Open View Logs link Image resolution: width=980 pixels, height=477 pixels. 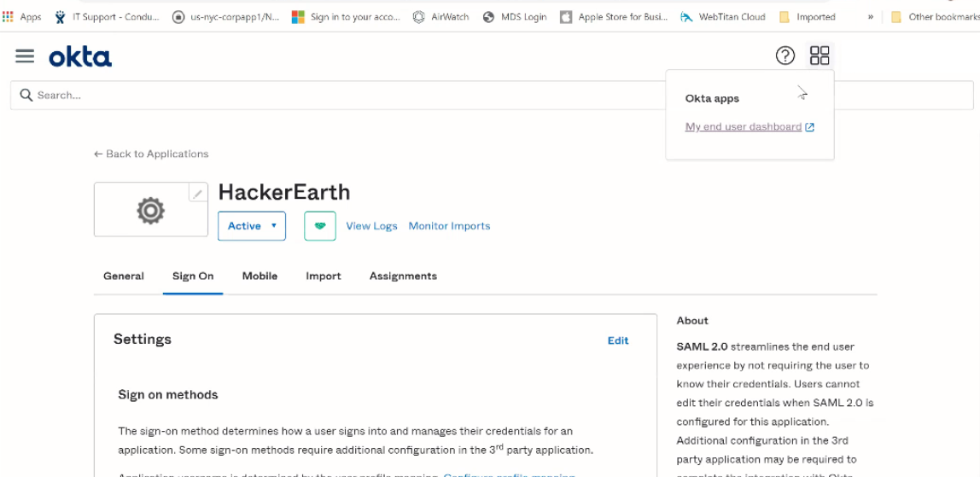[372, 226]
